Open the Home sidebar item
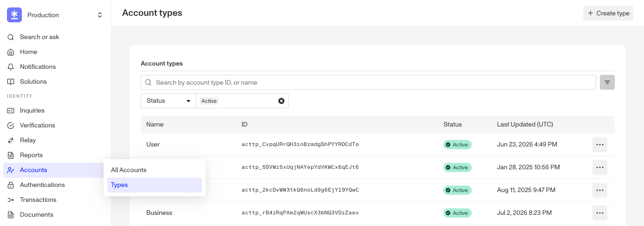Screen dimensions: 644x226 55,52
